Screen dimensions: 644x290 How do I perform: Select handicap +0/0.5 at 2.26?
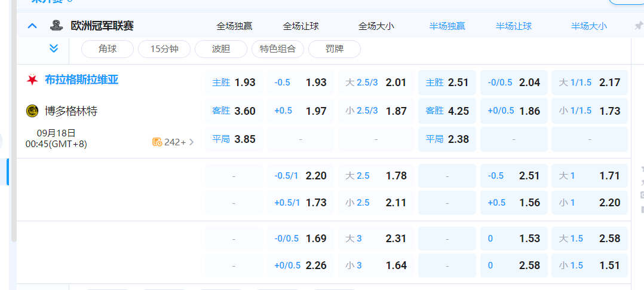(x=300, y=265)
